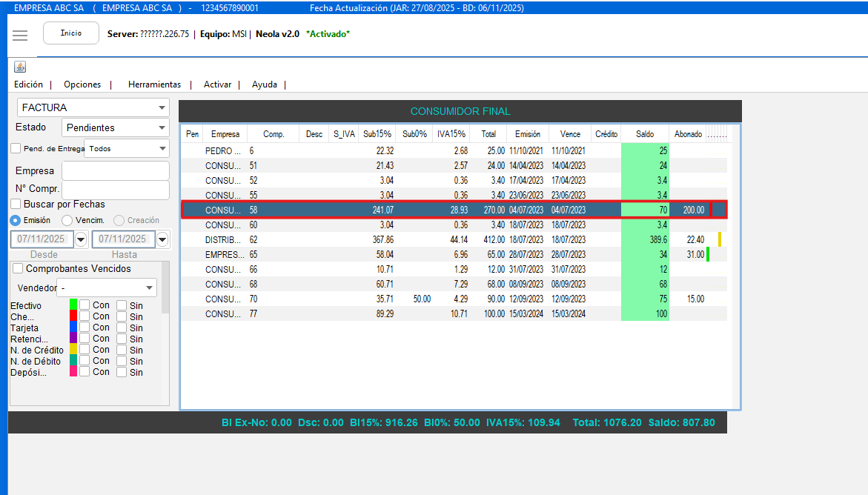Click the Empresa text field
Image resolution: width=868 pixels, height=495 pixels.
pos(116,171)
